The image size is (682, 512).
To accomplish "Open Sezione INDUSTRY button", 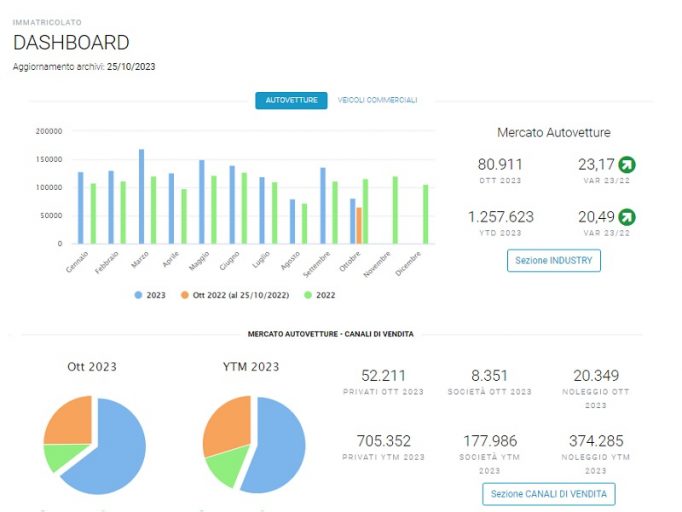I will [x=554, y=261].
